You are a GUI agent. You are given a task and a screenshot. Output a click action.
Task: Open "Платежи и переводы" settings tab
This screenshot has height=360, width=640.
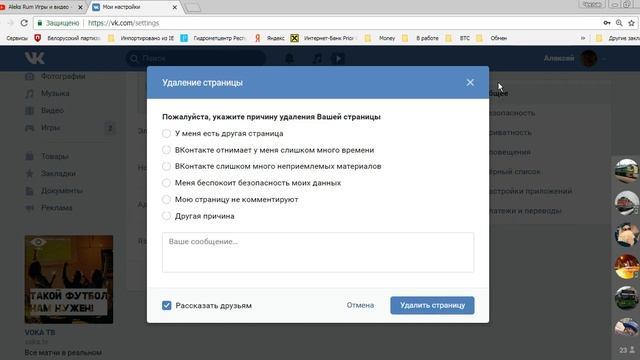[x=525, y=211]
